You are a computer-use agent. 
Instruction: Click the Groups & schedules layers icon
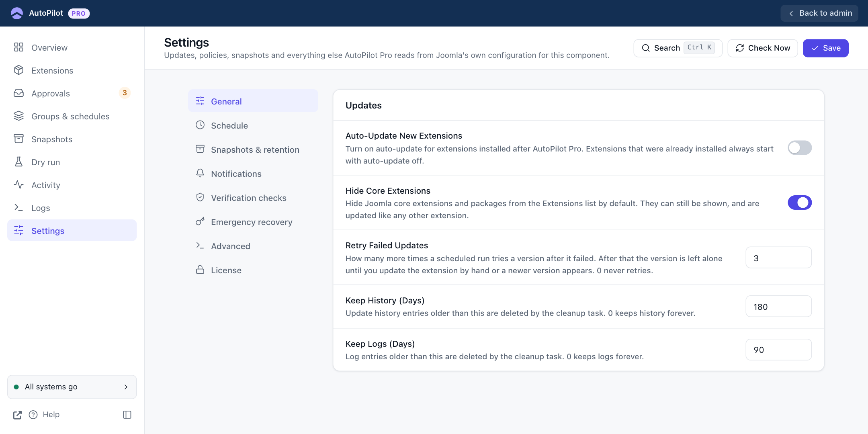(18, 116)
